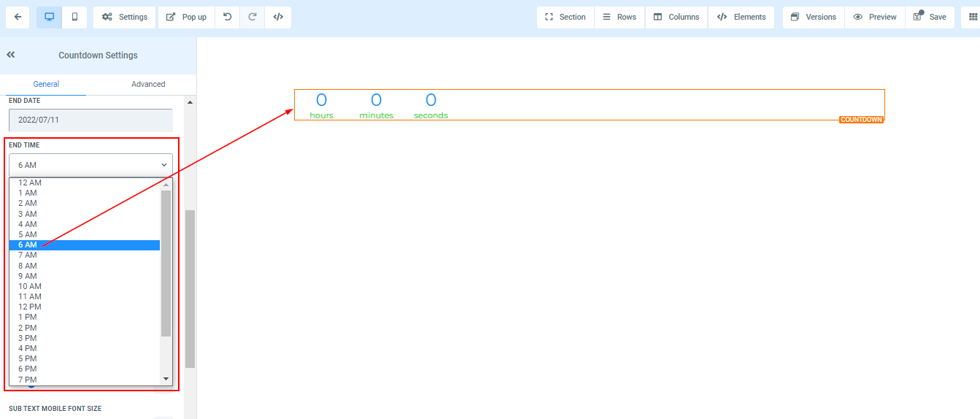Click the Save button
980x419 pixels.
(930, 17)
